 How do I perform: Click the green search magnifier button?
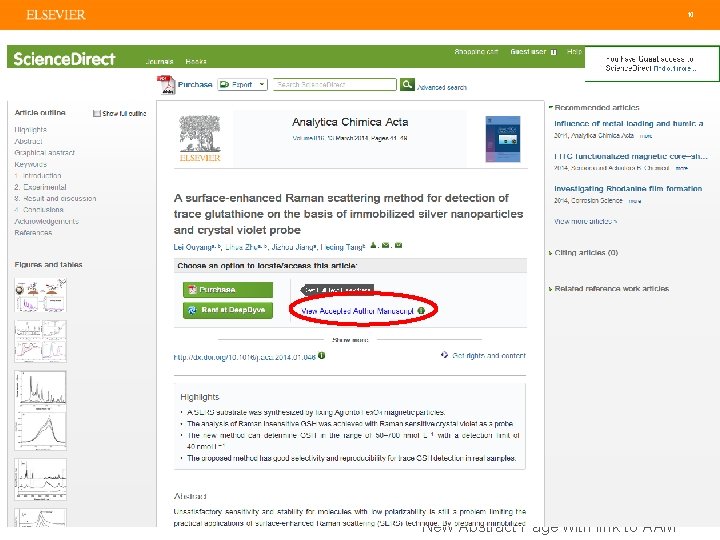(407, 84)
